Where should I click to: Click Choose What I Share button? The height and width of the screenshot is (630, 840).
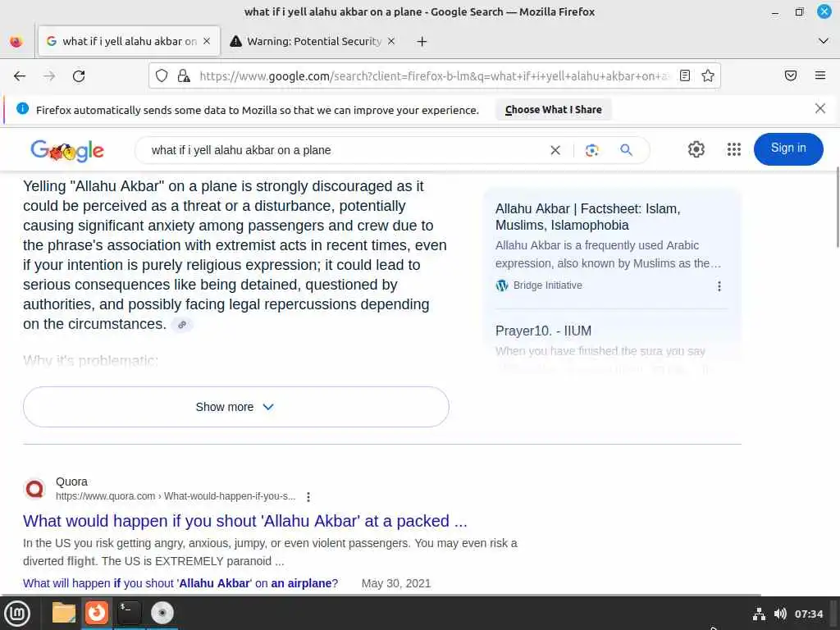pos(554,109)
